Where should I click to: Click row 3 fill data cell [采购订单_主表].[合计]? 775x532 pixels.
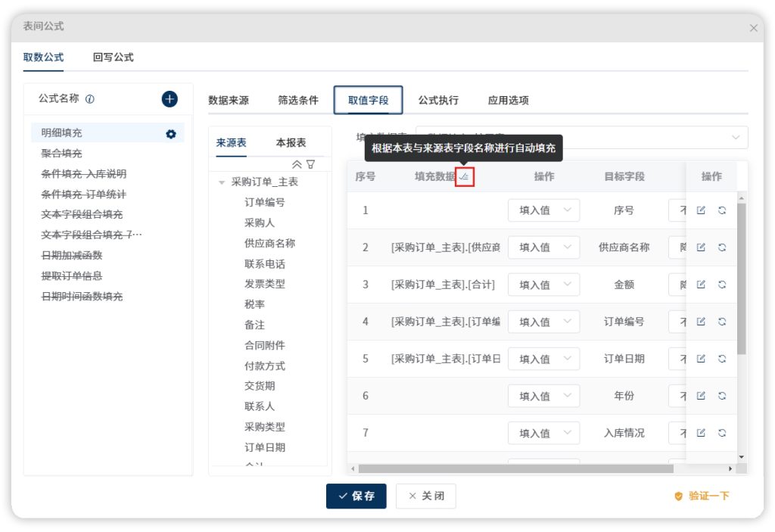coord(443,285)
